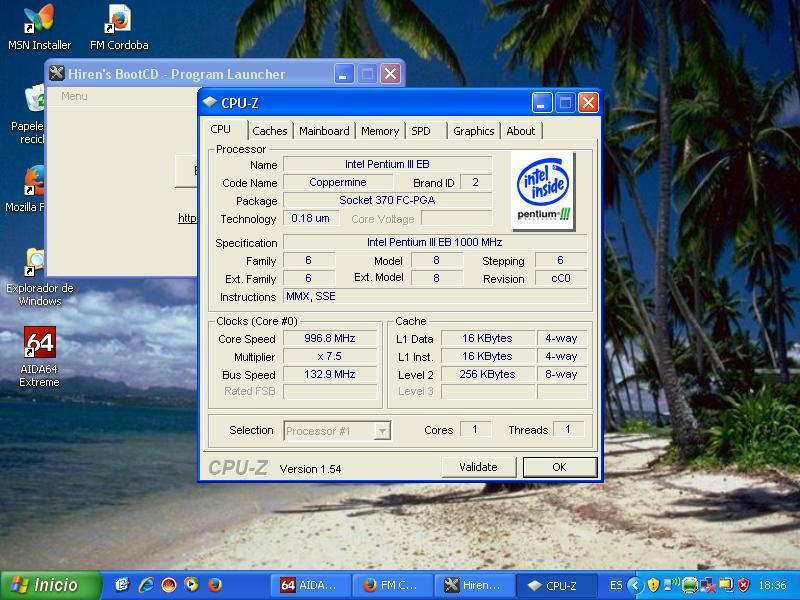This screenshot has height=600, width=800.
Task: Launch Internet Explorer from the quick launch bar
Action: point(146,585)
